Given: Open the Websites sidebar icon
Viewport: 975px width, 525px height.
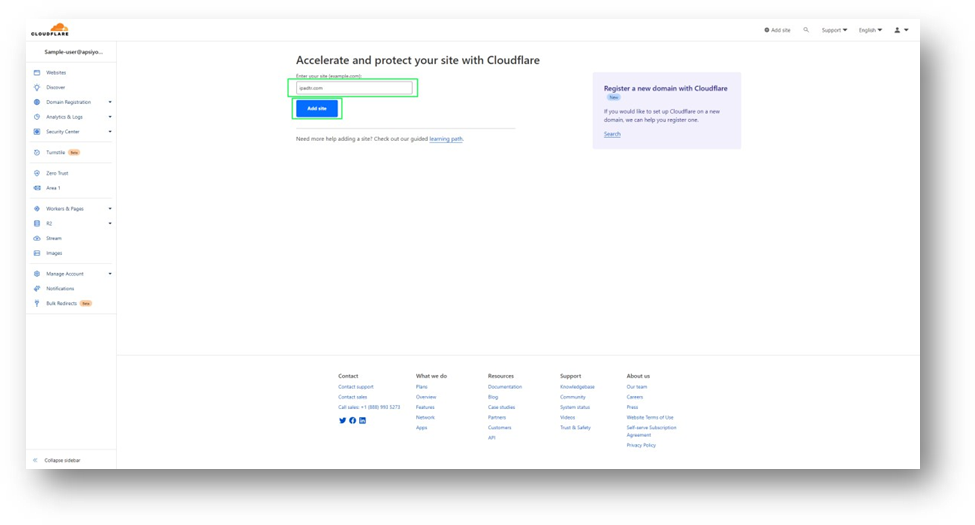Looking at the screenshot, I should click(37, 73).
